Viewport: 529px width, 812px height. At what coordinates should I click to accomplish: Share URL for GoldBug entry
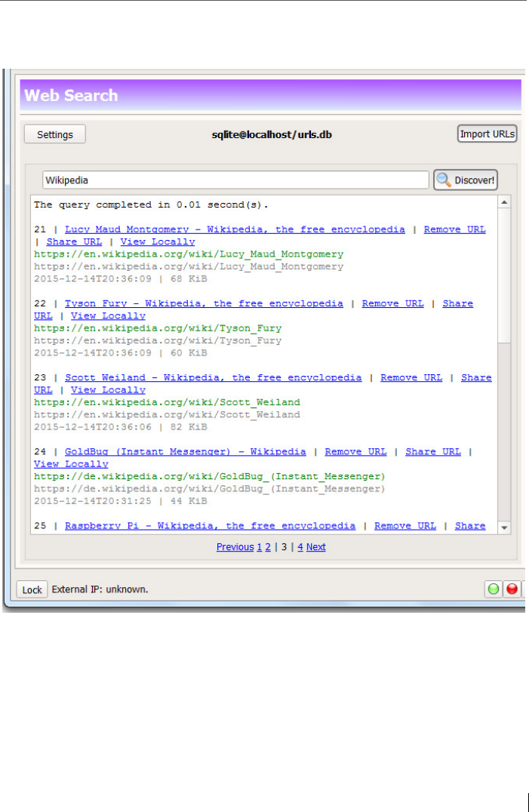(432, 451)
